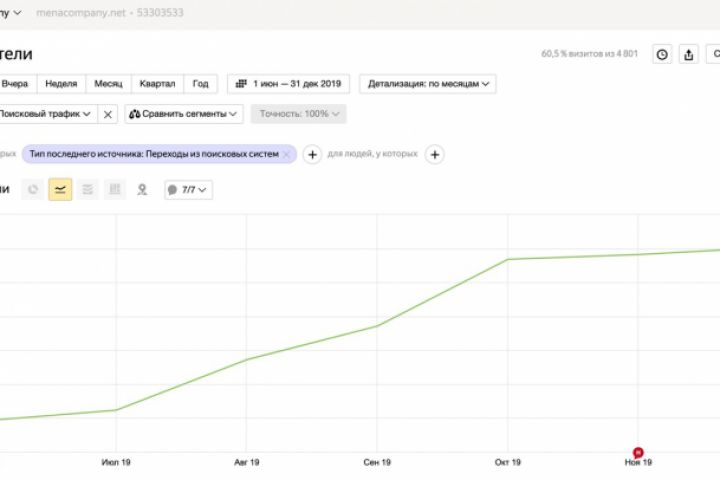Click the green line point at Окт 19
Screen dimensions: 720x480
click(x=508, y=260)
